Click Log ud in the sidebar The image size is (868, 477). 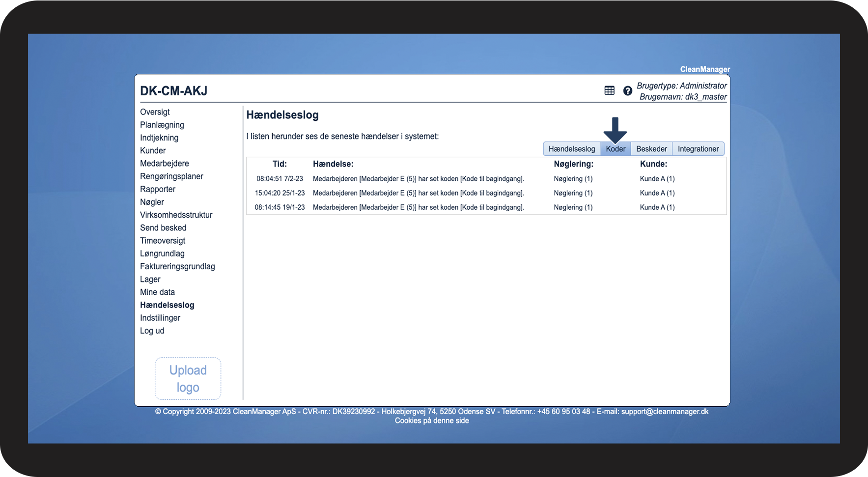152,331
